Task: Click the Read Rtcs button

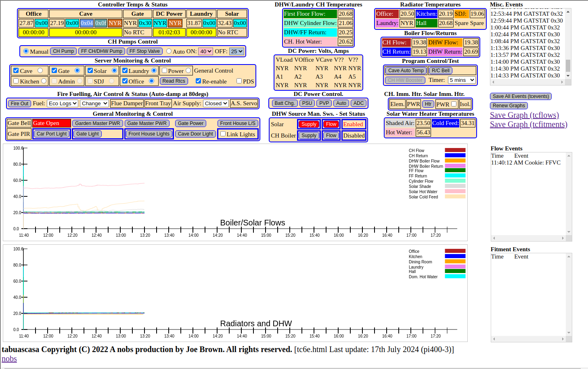Action: tap(174, 81)
